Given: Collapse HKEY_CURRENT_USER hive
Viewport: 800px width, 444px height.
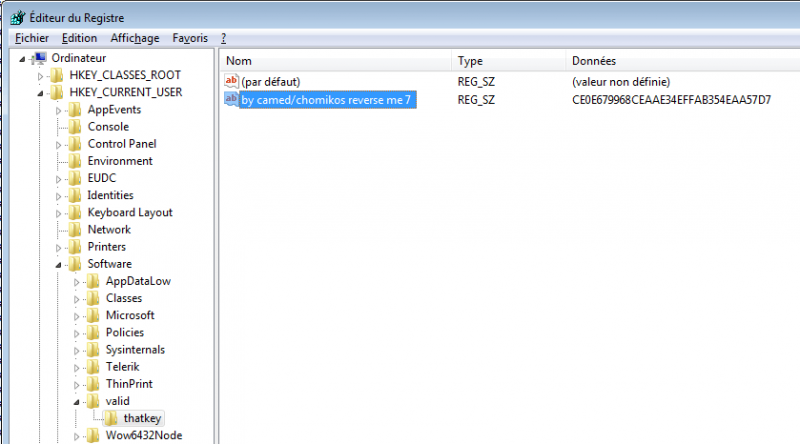Looking at the screenshot, I should coord(40,93).
